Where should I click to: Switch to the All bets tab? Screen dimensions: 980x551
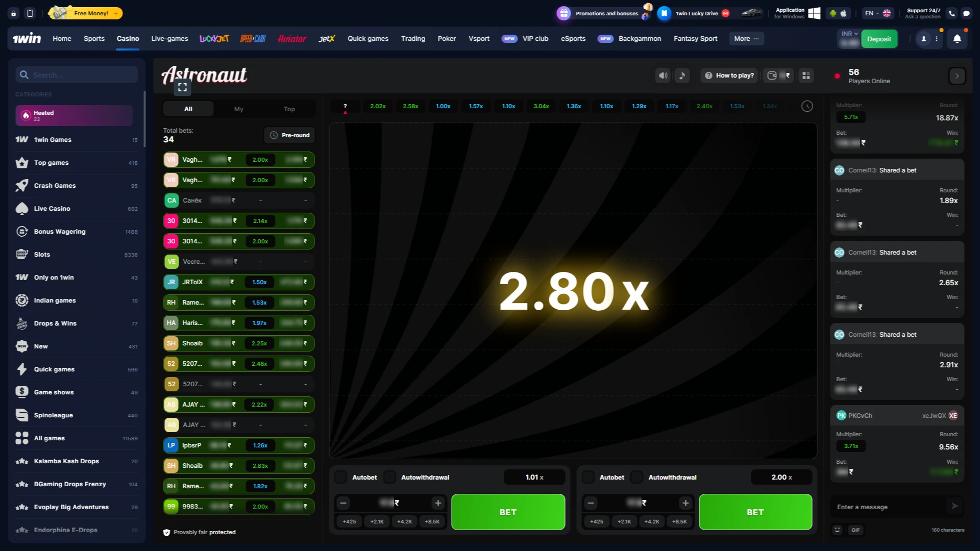[x=188, y=109]
